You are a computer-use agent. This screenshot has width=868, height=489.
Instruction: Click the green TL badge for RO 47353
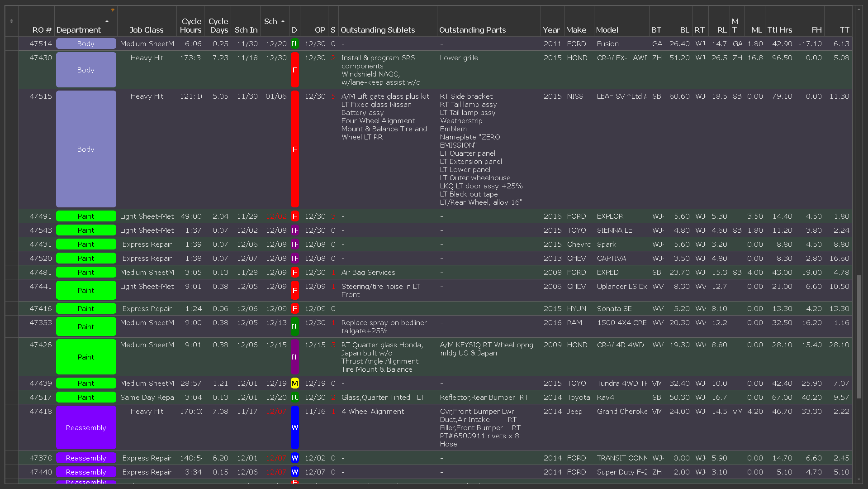(294, 326)
